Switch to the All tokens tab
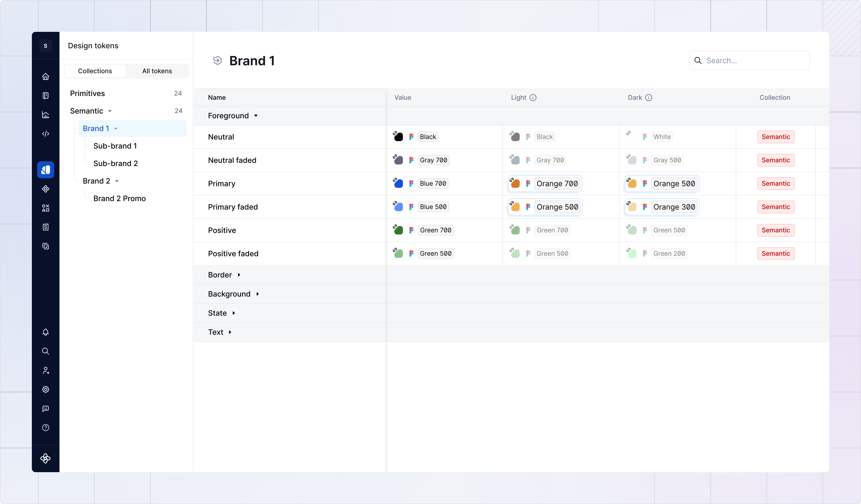This screenshot has width=861, height=504. (157, 71)
